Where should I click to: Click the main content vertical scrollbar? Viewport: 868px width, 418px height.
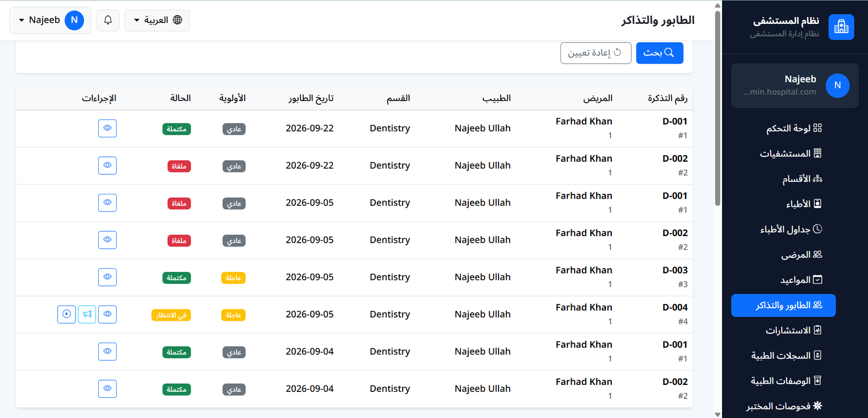pos(718,108)
